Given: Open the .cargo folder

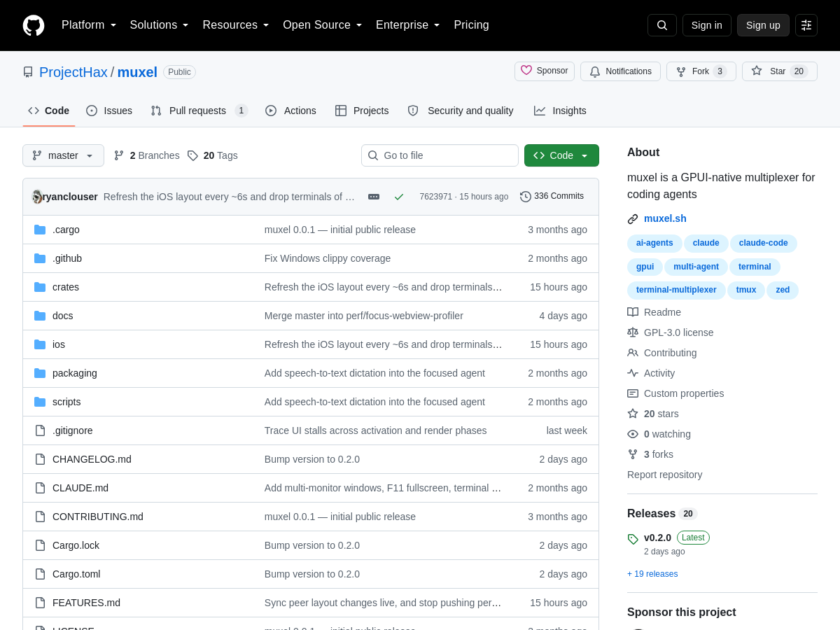Looking at the screenshot, I should tap(66, 230).
